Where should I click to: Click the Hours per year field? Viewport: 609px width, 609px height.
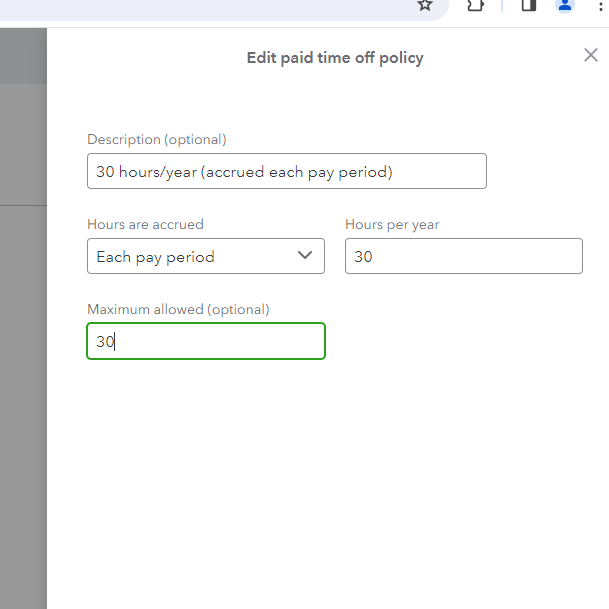[463, 256]
